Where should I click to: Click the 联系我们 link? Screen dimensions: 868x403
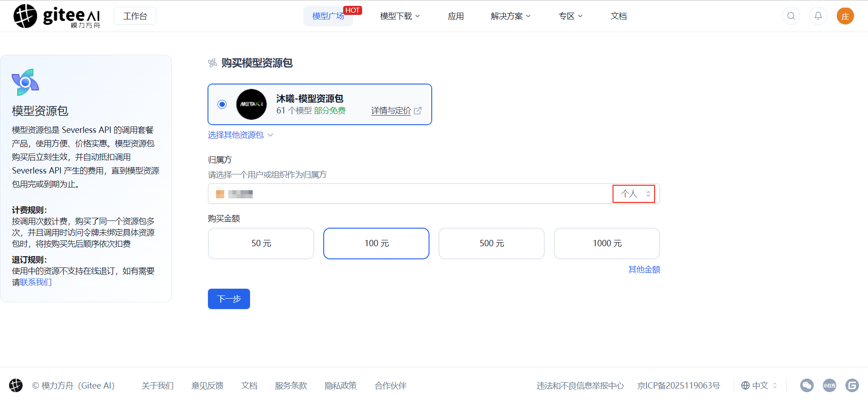tap(36, 282)
